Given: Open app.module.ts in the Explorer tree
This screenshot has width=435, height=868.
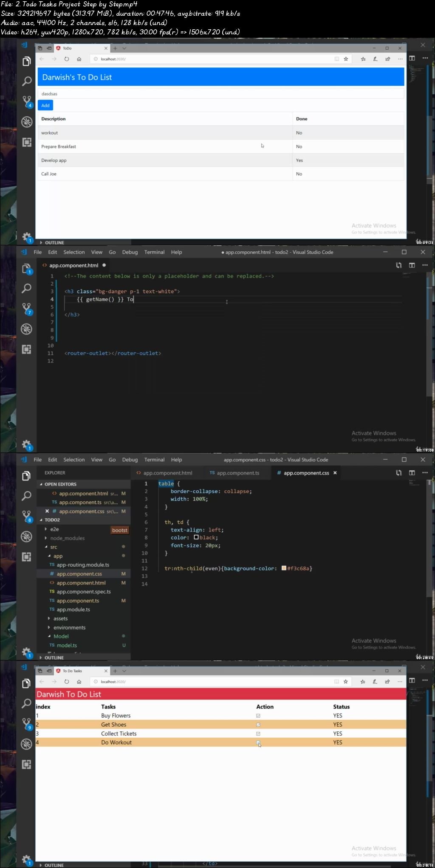Looking at the screenshot, I should click(73, 610).
